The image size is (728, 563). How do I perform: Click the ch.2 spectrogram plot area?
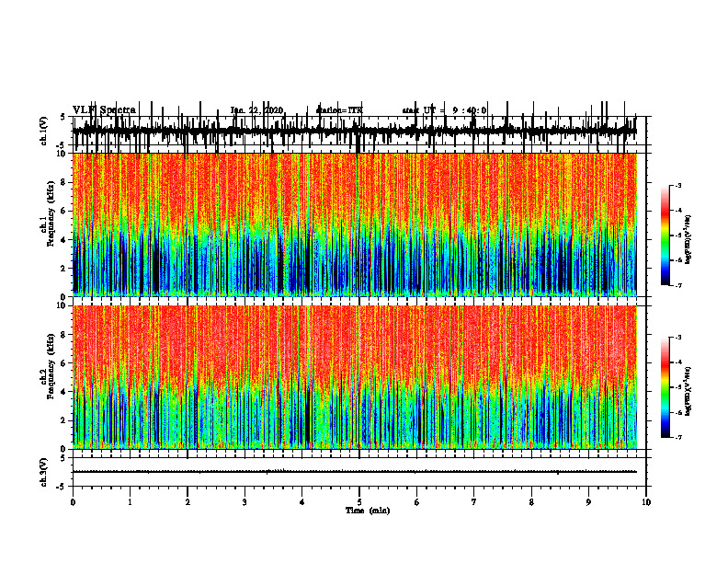point(354,377)
